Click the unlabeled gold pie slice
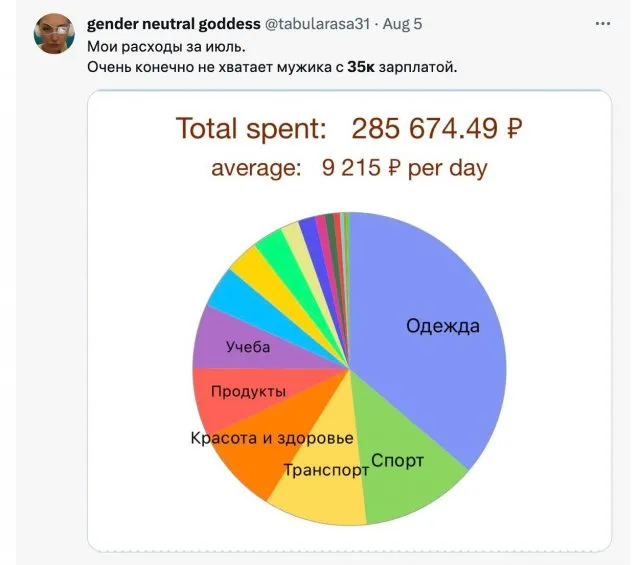The image size is (640, 565). pyautogui.click(x=252, y=266)
